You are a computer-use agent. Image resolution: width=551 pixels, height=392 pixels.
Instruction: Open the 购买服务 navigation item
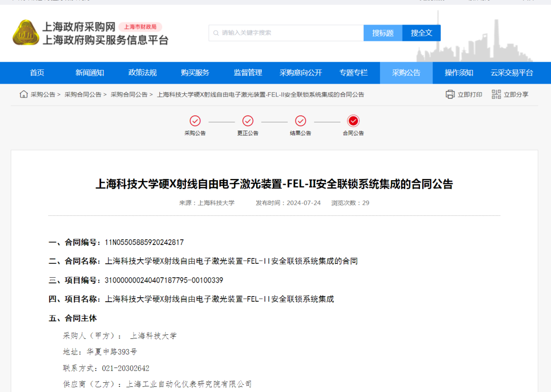[x=195, y=73]
